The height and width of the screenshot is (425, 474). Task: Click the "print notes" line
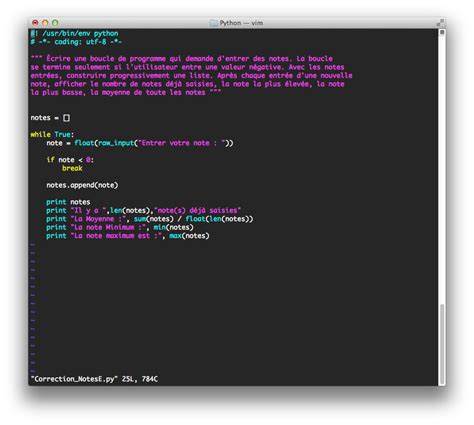pyautogui.click(x=68, y=202)
